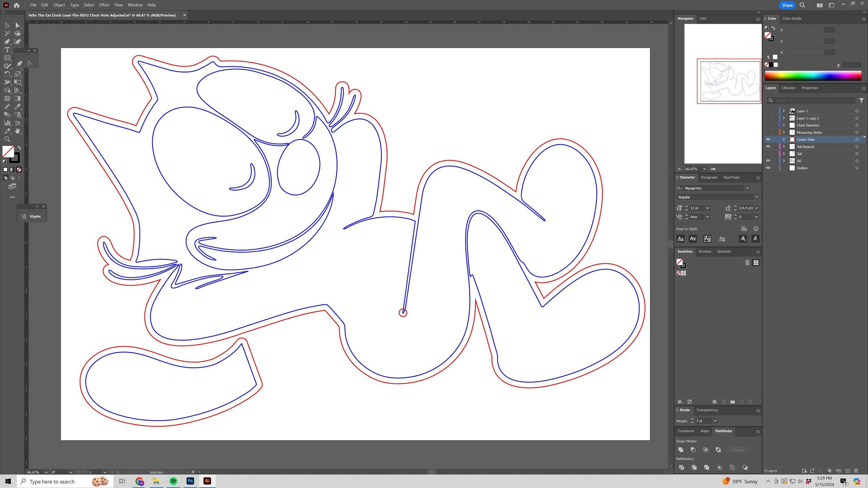Screen dimensions: 868x488
Task: Expand the Measuring Sticks layer
Action: [x=784, y=133]
